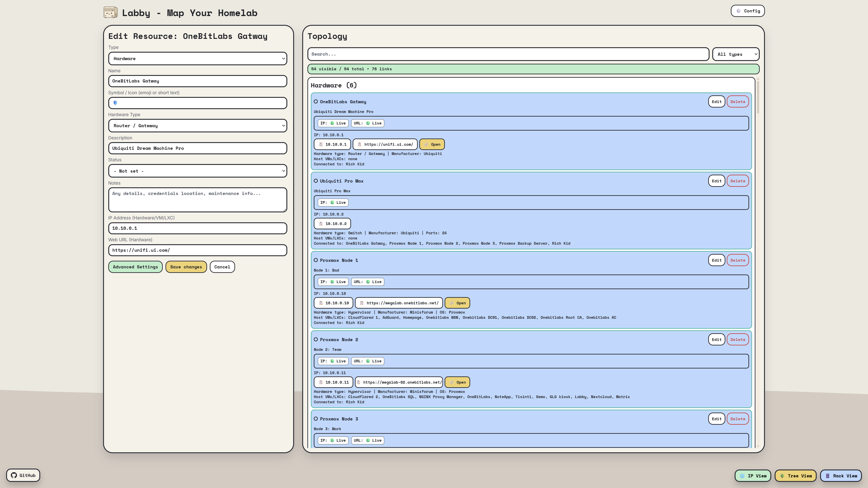
Task: Click the Labby robot logo icon
Action: [x=111, y=12]
